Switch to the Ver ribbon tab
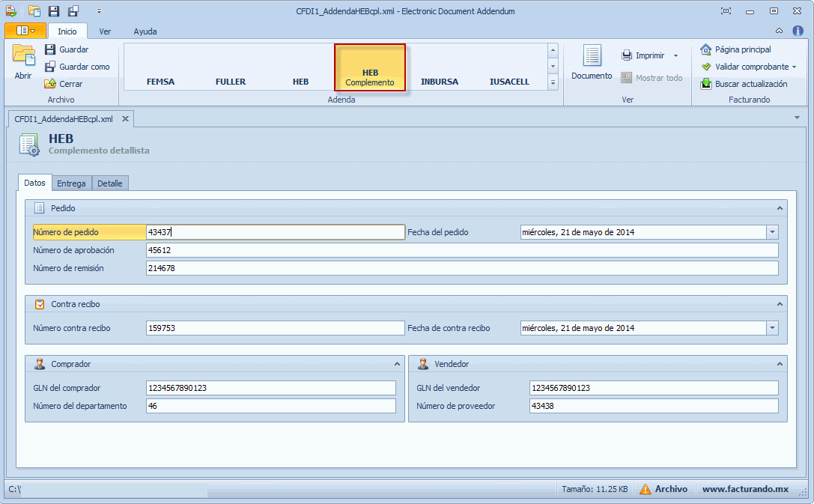The height and width of the screenshot is (504, 814). tap(105, 31)
